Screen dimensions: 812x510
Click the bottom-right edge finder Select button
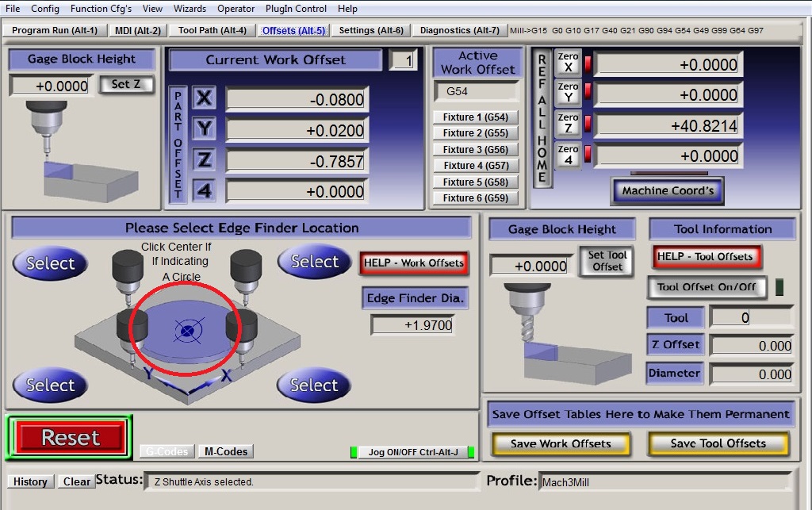pos(314,385)
